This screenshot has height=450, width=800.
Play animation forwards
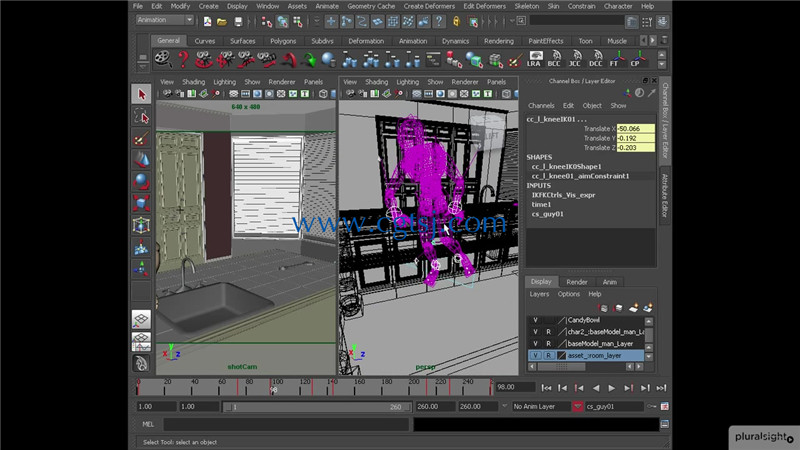click(612, 388)
